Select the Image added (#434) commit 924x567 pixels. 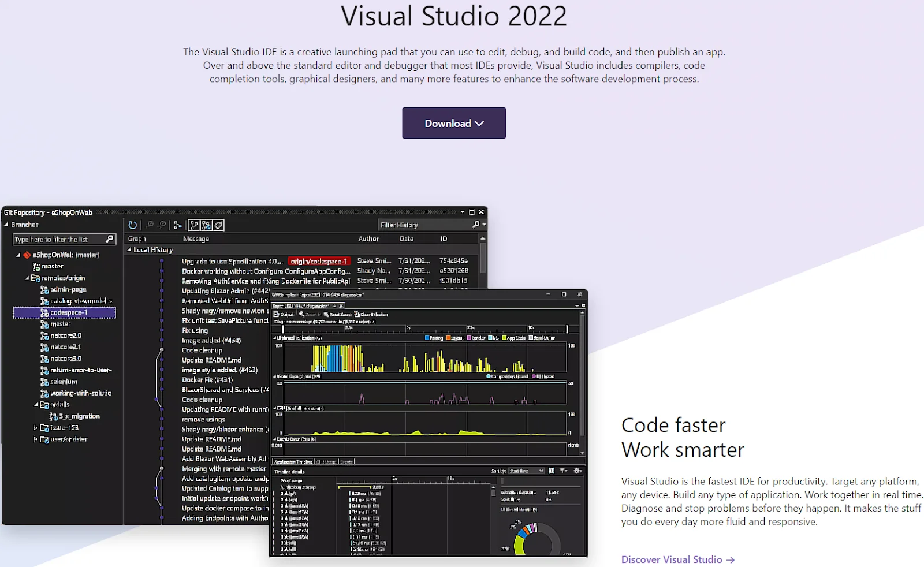(211, 341)
